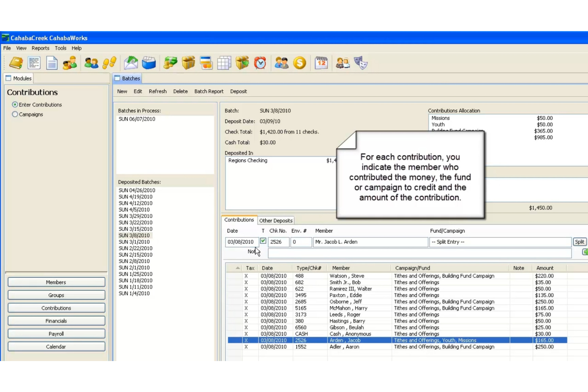
Task: Click Edit in the batch toolbar
Action: coord(138,91)
